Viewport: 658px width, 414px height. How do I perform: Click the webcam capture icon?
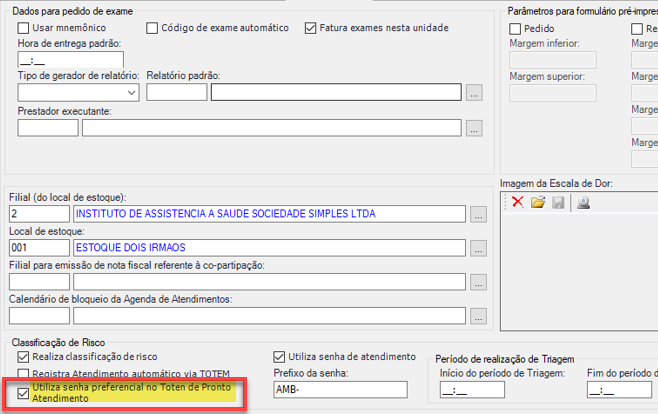(x=583, y=203)
